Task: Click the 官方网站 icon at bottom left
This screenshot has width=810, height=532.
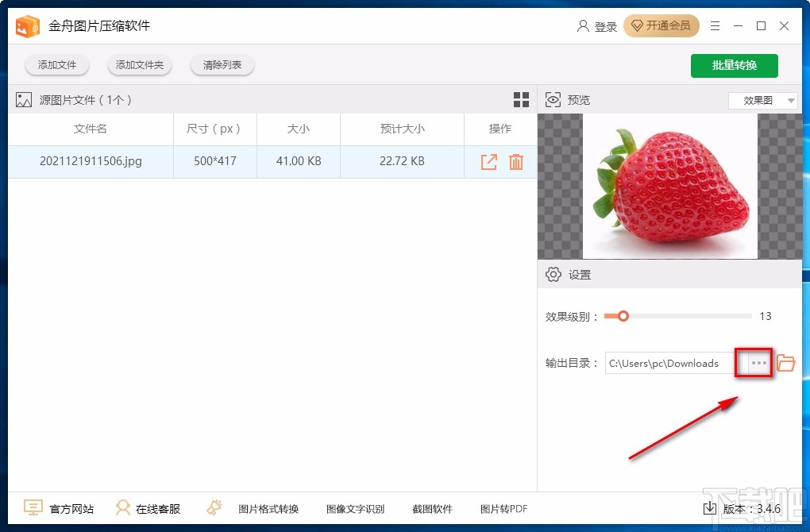Action: point(33,507)
